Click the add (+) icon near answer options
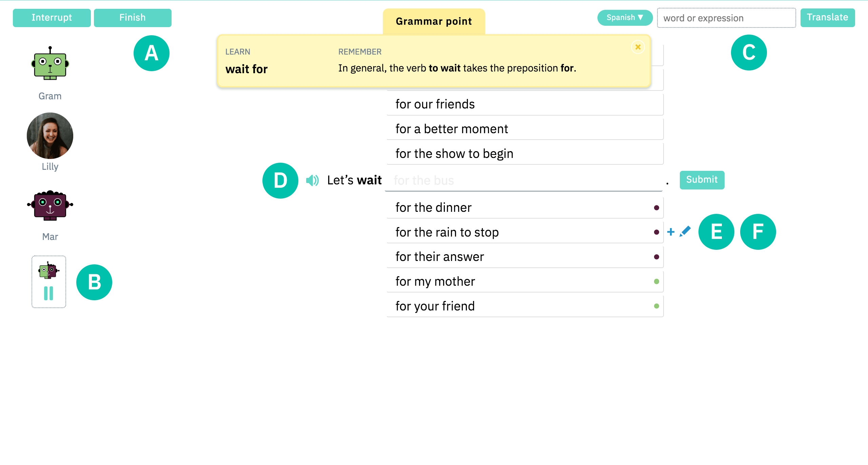The height and width of the screenshot is (465, 868). point(671,232)
